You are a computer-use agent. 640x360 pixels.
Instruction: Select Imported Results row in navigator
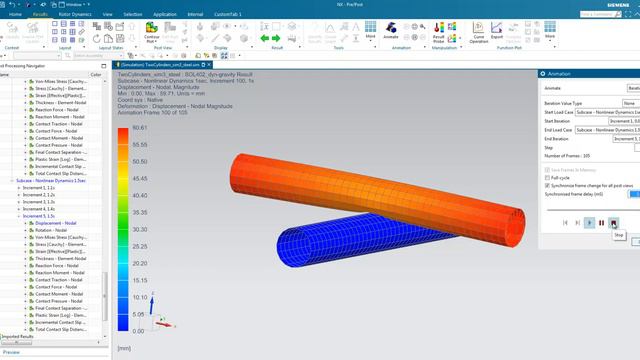(x=18, y=336)
